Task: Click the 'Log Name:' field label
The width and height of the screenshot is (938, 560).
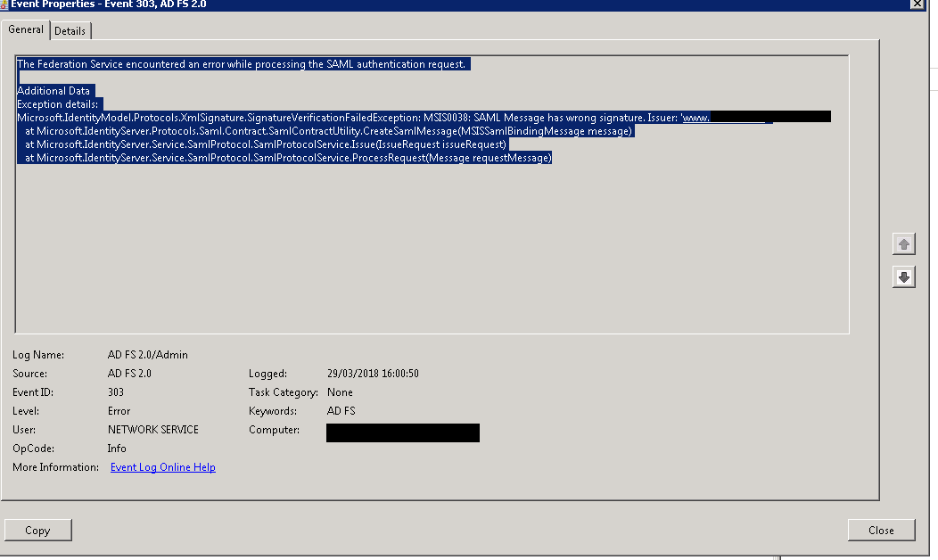Action: point(38,355)
